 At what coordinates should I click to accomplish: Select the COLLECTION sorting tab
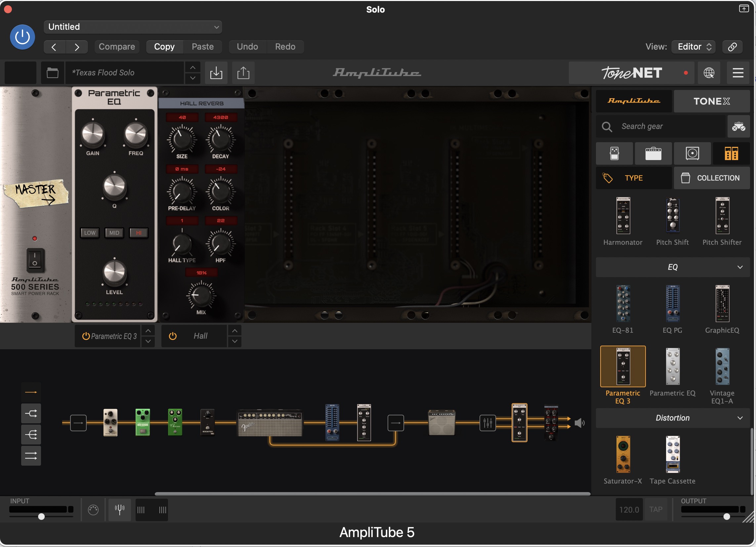(712, 178)
